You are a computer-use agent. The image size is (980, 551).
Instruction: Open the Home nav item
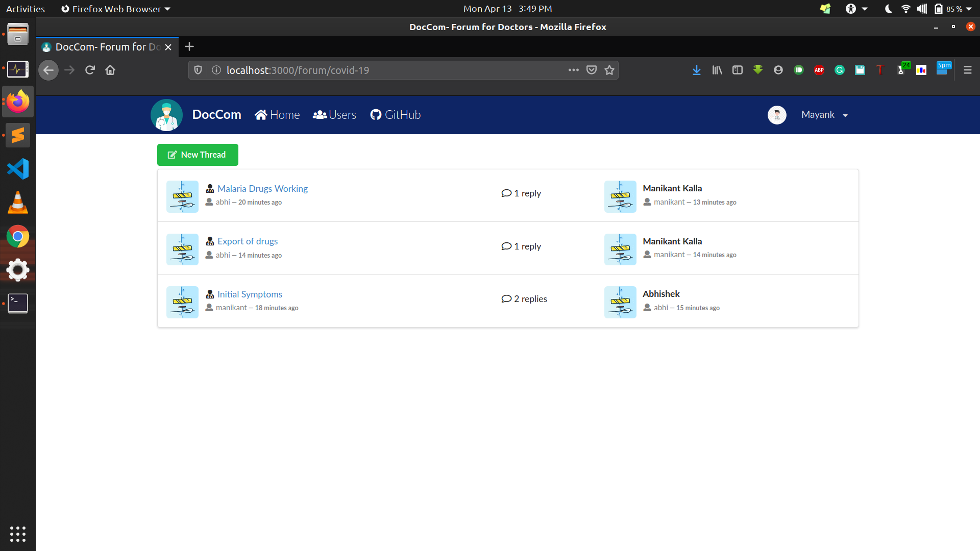tap(277, 115)
